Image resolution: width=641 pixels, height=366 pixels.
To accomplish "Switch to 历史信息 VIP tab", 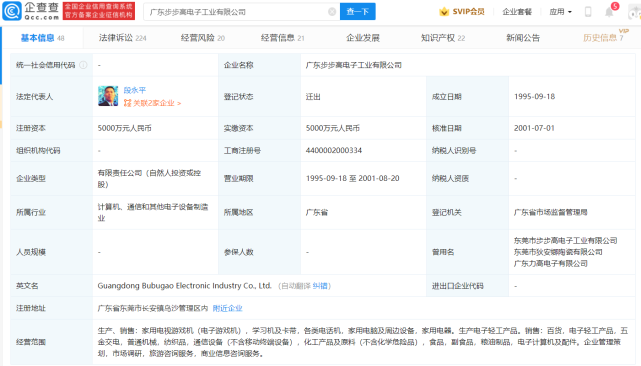I will (x=603, y=38).
